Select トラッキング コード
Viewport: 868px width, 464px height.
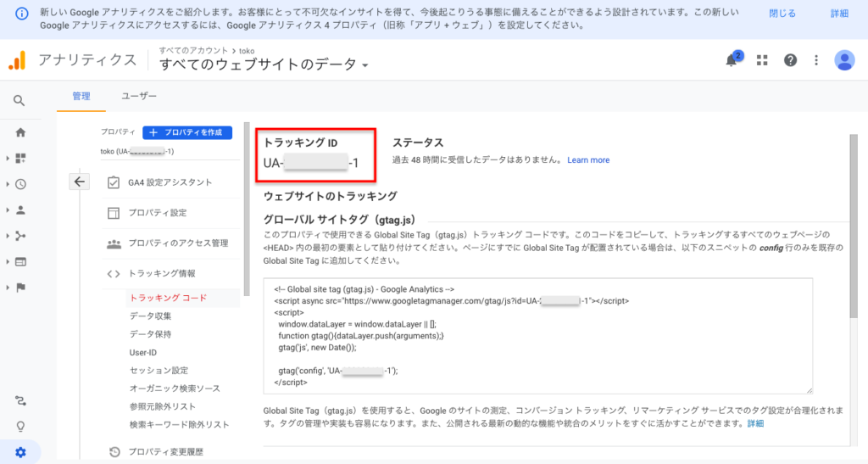click(169, 298)
